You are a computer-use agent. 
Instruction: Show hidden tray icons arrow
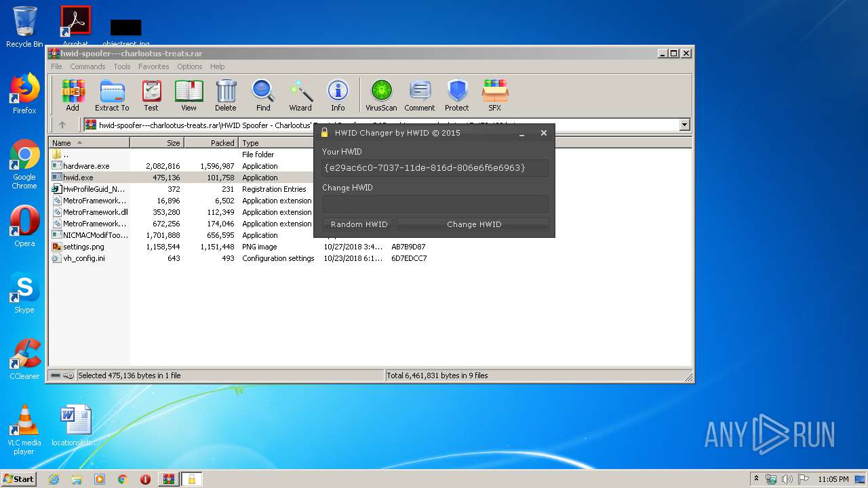tap(757, 479)
